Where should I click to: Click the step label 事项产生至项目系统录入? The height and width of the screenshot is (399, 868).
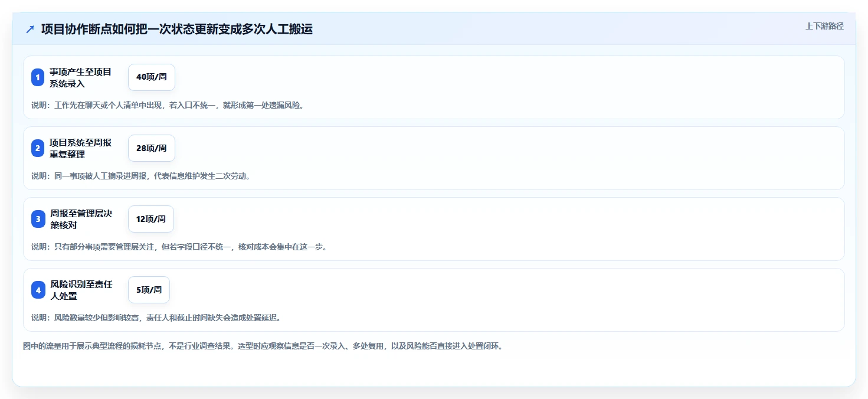(x=81, y=77)
